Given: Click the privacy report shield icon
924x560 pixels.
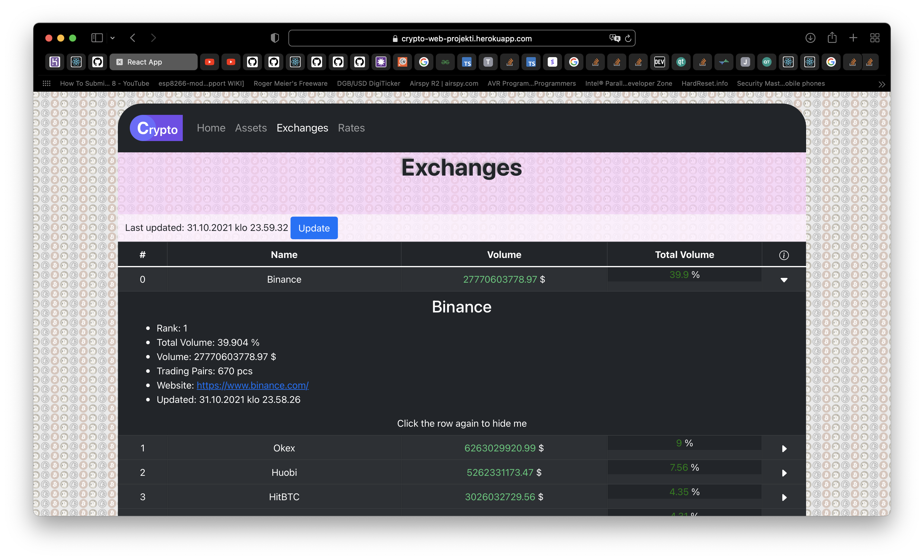Looking at the screenshot, I should coord(275,38).
